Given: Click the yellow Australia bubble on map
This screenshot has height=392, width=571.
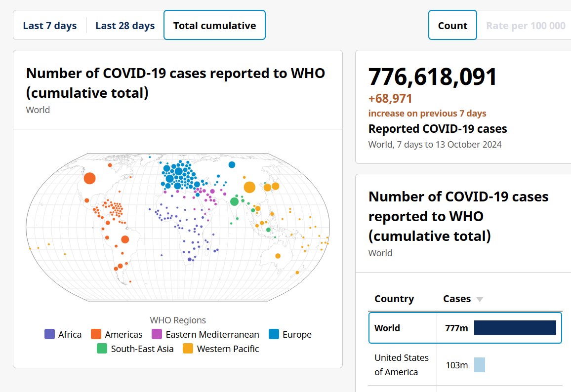Looking at the screenshot, I should 278,256.
